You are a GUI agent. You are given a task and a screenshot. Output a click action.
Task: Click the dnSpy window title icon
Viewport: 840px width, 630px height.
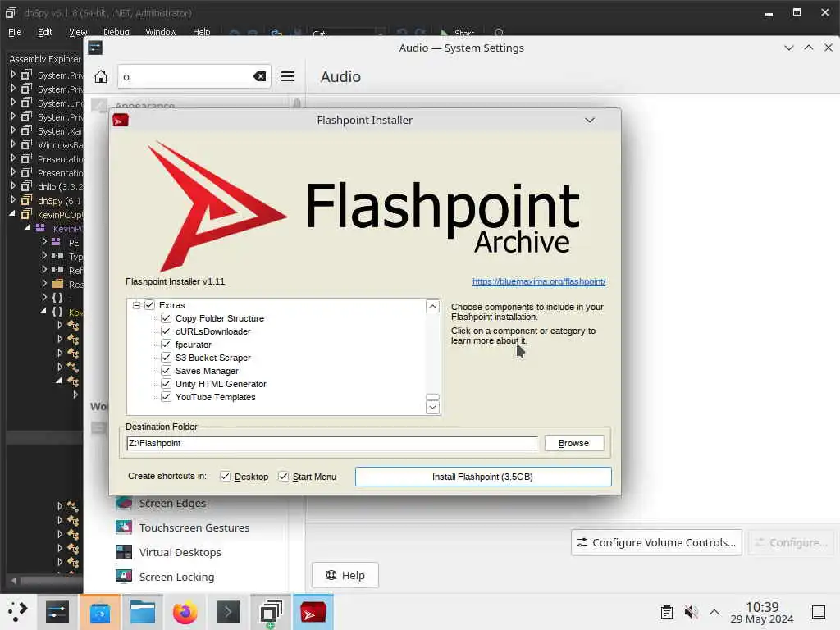pos(11,12)
